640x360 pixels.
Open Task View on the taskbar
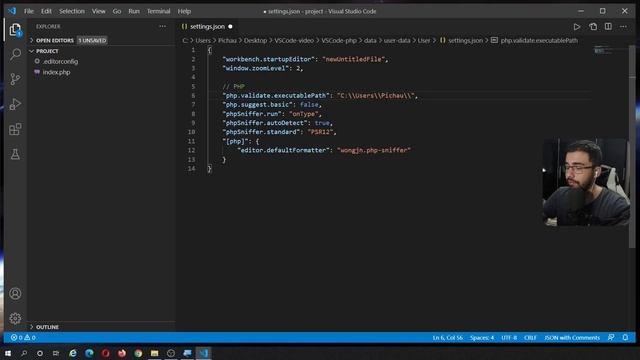coord(56,353)
